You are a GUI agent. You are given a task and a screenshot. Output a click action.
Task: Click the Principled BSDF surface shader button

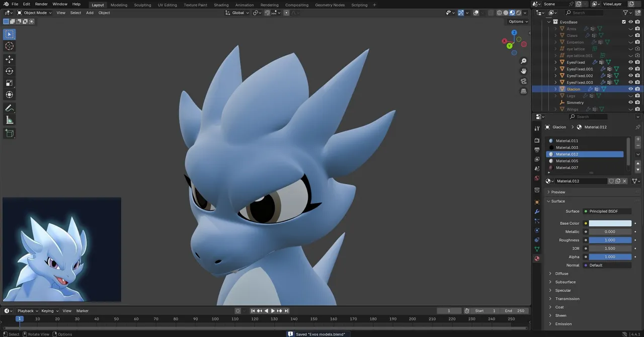click(x=607, y=211)
